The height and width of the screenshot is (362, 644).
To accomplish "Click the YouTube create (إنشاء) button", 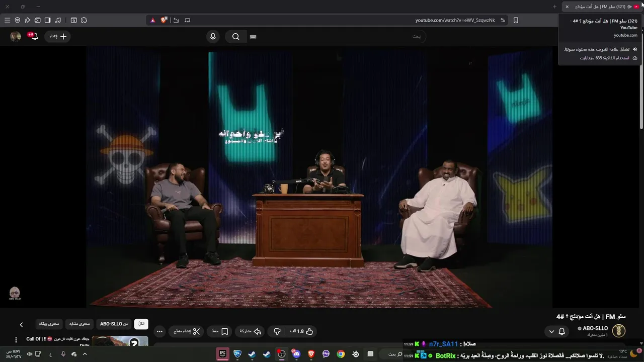I will [58, 36].
